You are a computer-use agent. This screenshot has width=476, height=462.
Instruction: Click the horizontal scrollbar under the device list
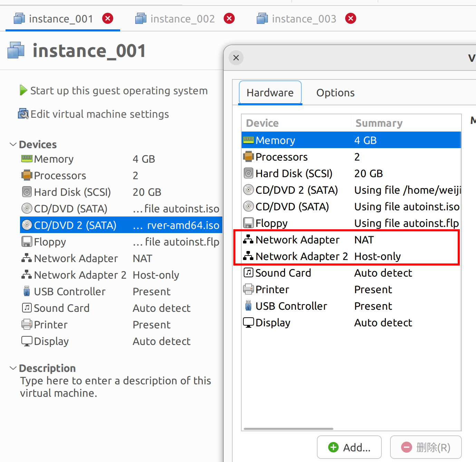point(289,429)
